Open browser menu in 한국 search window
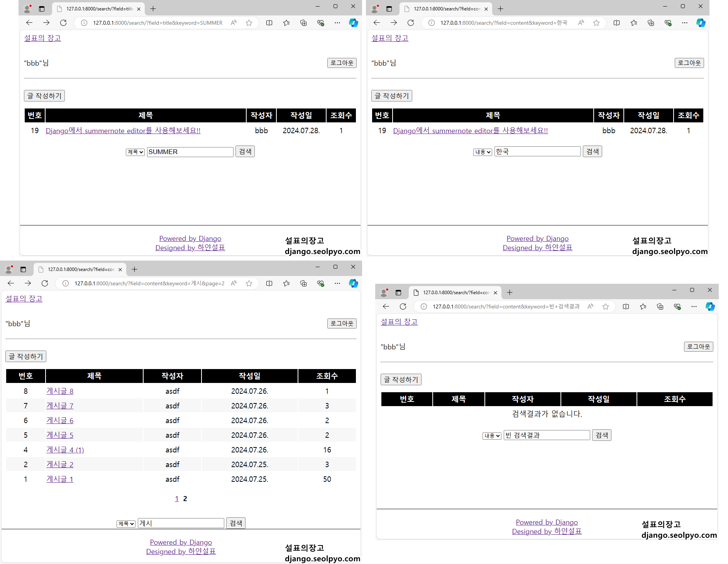Viewport: 728px width, 564px height. point(684,23)
